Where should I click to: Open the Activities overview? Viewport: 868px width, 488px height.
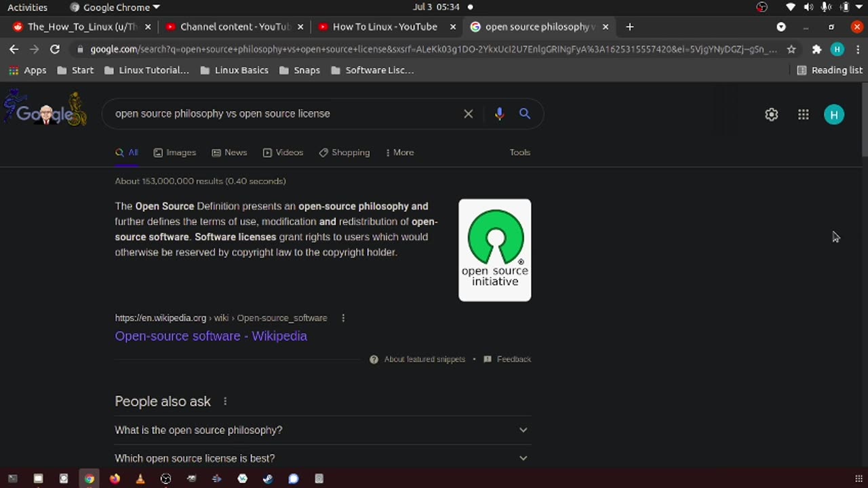(27, 7)
